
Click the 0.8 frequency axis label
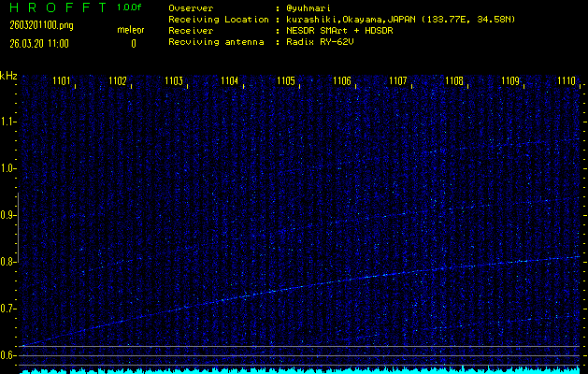[8, 262]
